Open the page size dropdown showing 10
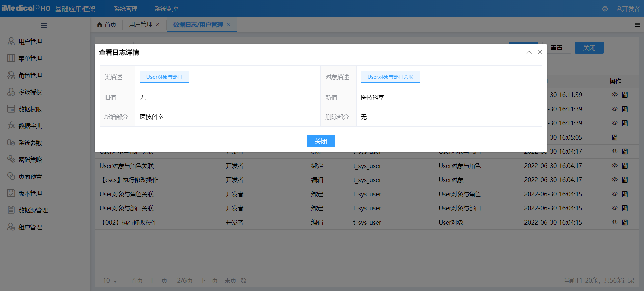Viewport: 644px width, 291px height. (x=110, y=280)
